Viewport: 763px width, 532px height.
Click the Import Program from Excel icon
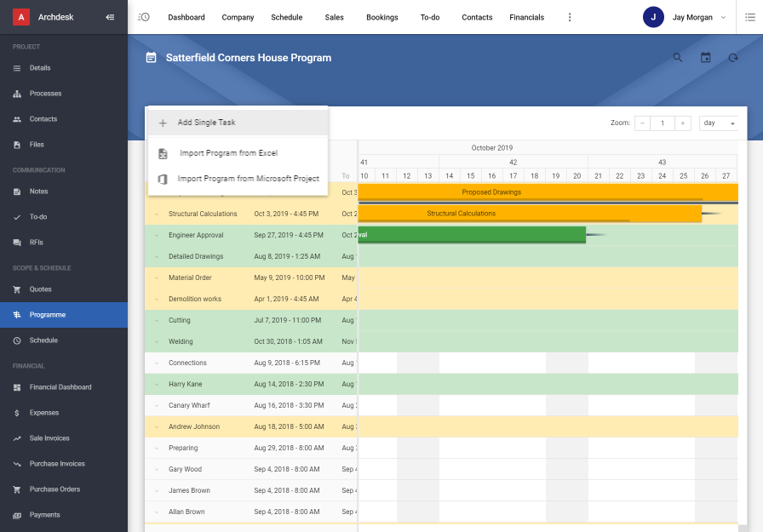(x=163, y=154)
